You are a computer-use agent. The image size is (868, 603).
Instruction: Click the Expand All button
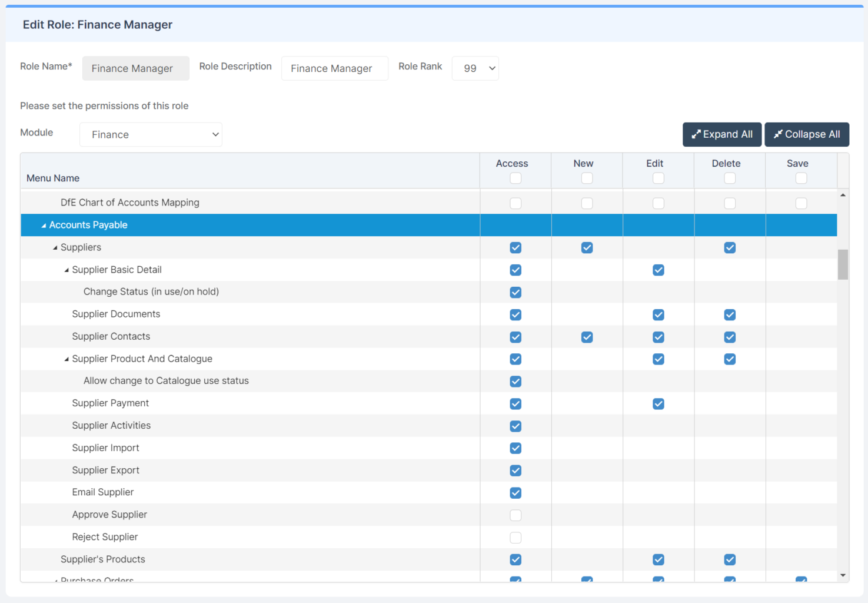click(x=722, y=134)
